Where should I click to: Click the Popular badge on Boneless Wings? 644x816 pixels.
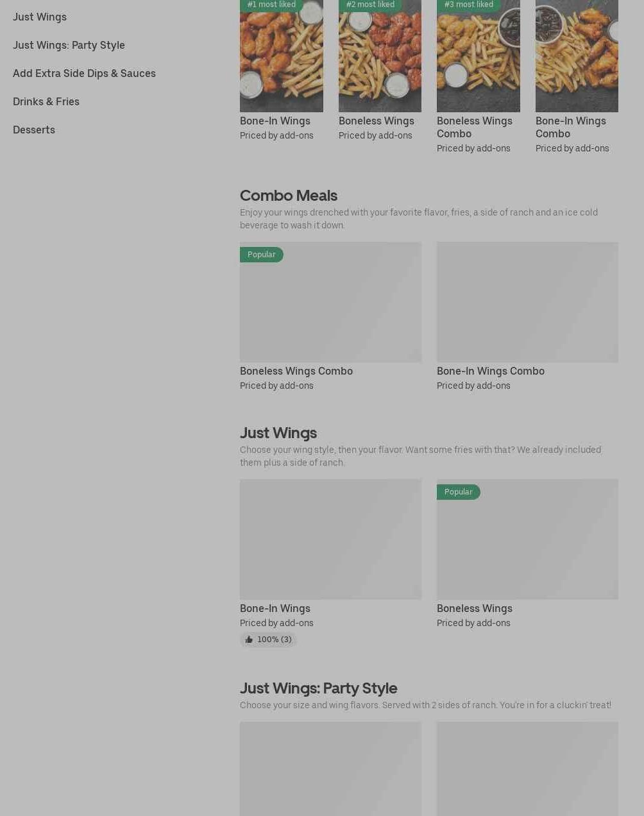(459, 492)
